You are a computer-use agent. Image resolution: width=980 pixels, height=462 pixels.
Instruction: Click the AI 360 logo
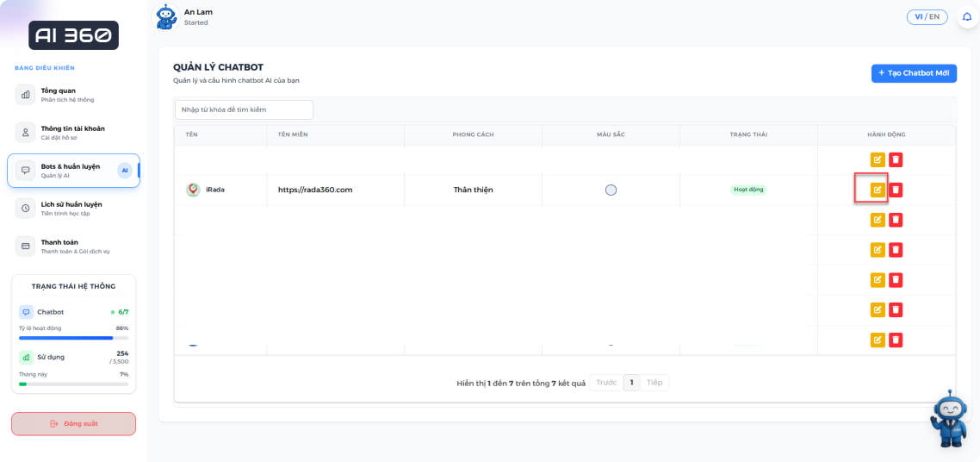[x=73, y=35]
